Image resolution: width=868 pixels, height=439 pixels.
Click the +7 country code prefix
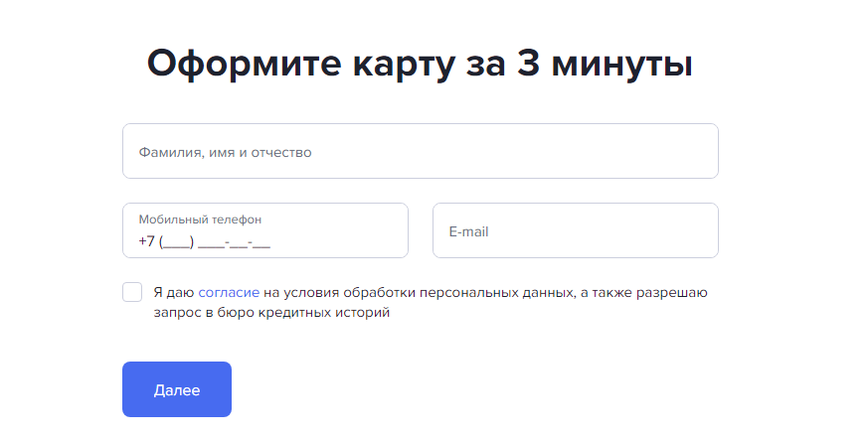(x=147, y=241)
